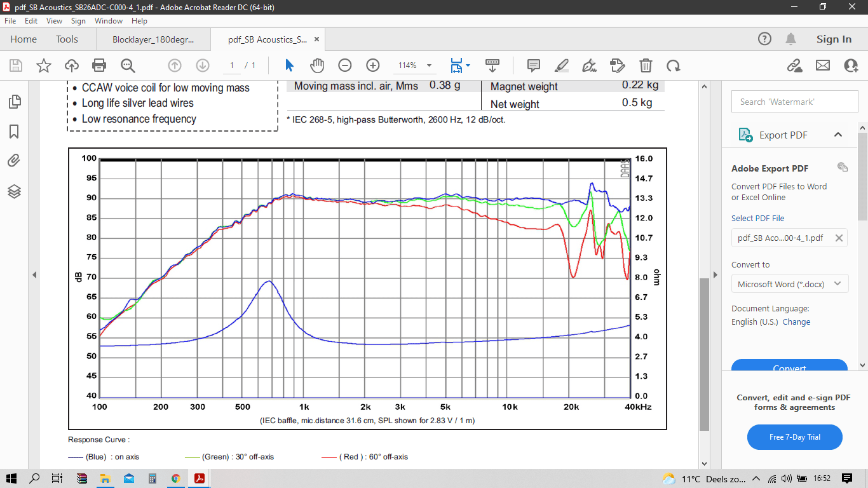Open the Help menu

pos(139,21)
